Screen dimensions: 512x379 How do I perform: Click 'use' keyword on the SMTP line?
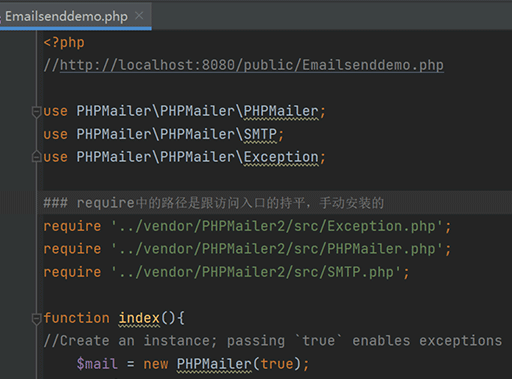point(55,134)
